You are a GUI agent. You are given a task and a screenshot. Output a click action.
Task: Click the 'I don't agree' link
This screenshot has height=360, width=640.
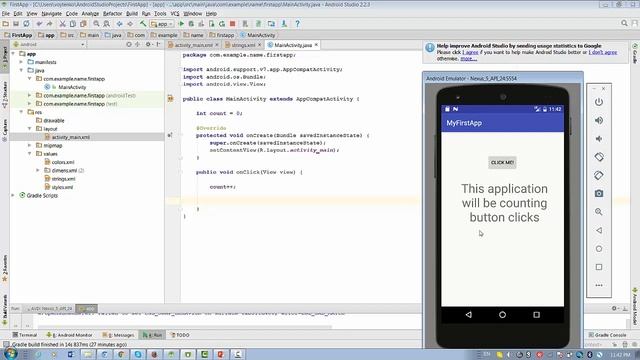point(603,52)
